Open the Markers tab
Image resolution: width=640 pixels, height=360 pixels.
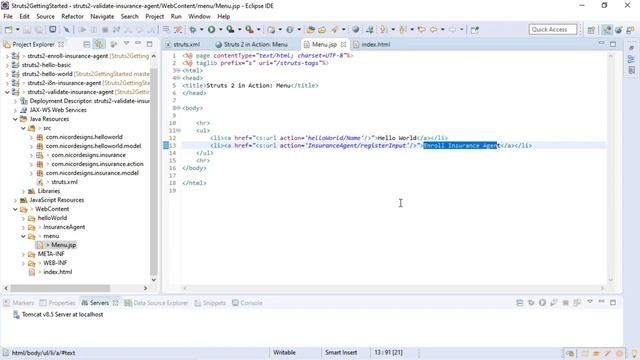tap(19, 303)
